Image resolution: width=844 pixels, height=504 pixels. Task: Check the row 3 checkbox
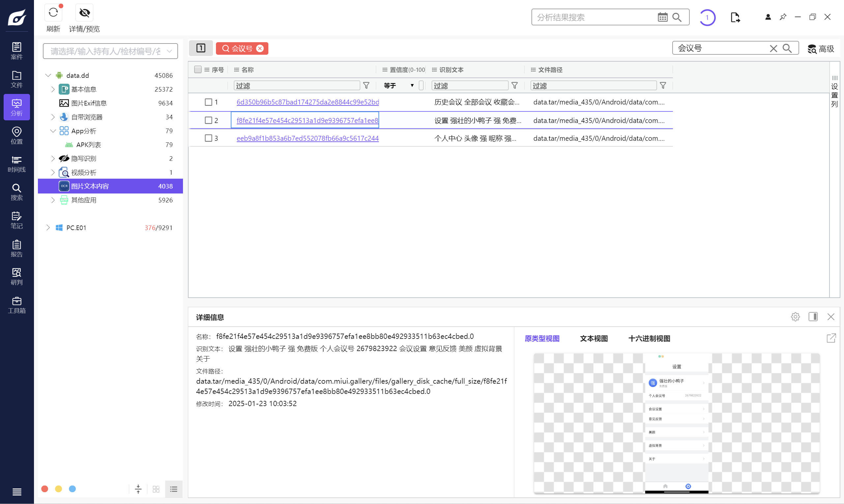pos(208,138)
